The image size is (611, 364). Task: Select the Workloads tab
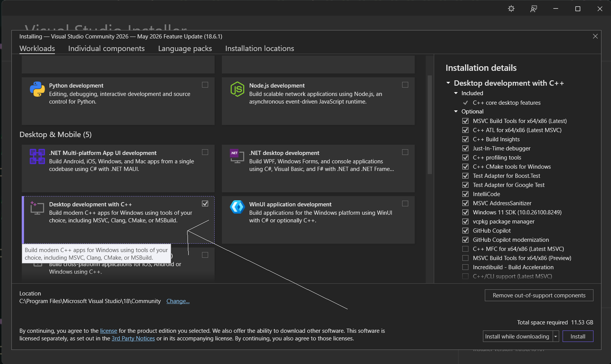pyautogui.click(x=37, y=48)
